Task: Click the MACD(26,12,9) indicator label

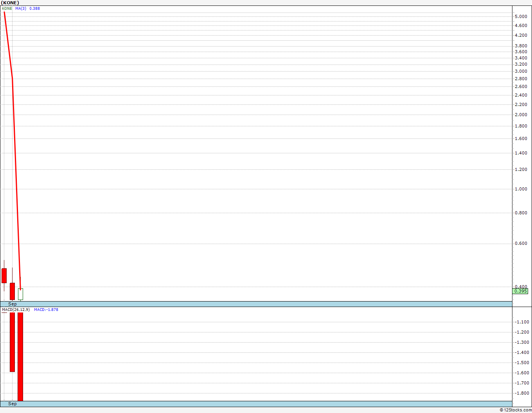Action: tap(16, 309)
